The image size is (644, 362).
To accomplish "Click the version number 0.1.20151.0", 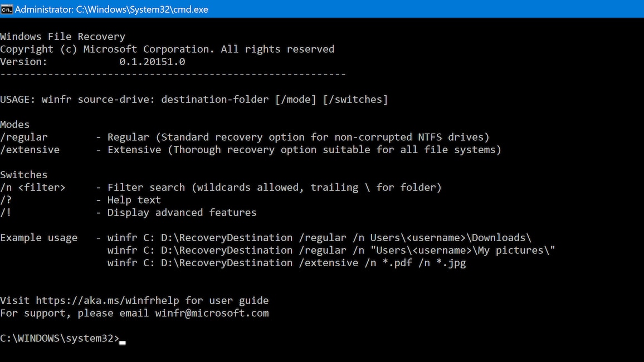I will (x=152, y=62).
